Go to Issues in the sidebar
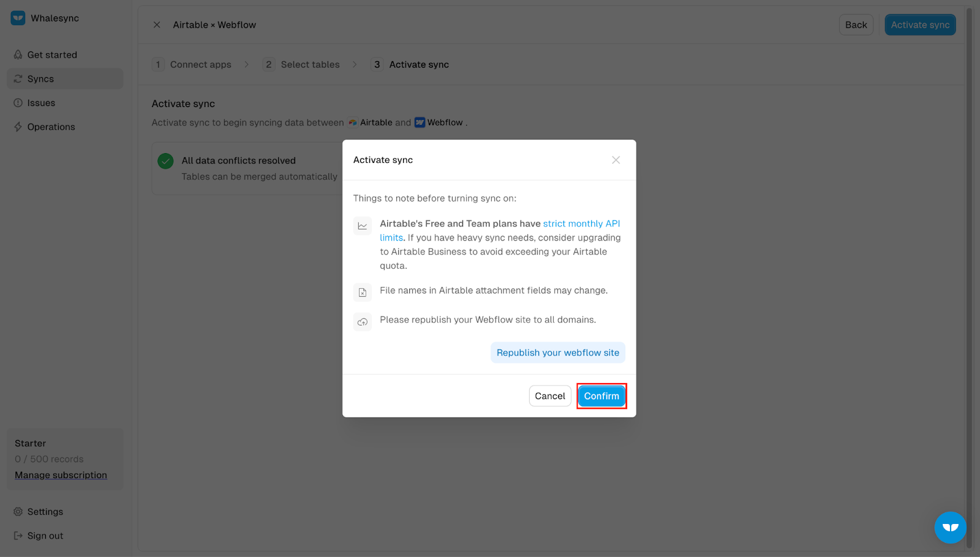This screenshot has height=557, width=980. pos(65,103)
